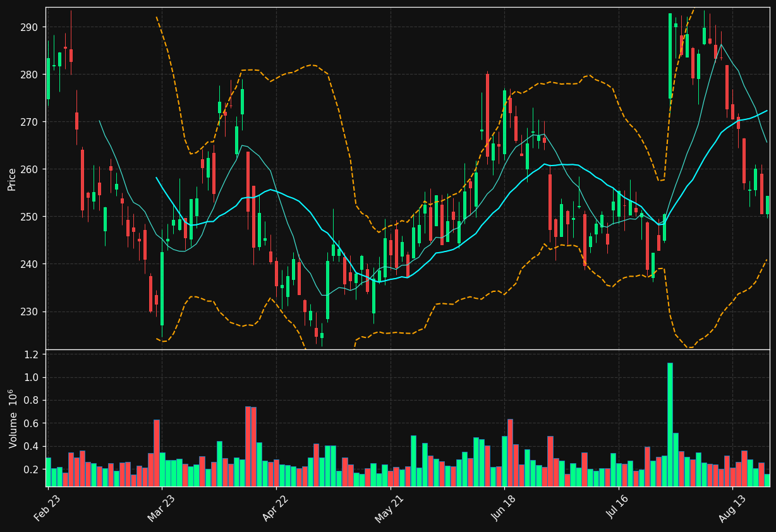Click the 0.8 volume axis value

[x=32, y=401]
